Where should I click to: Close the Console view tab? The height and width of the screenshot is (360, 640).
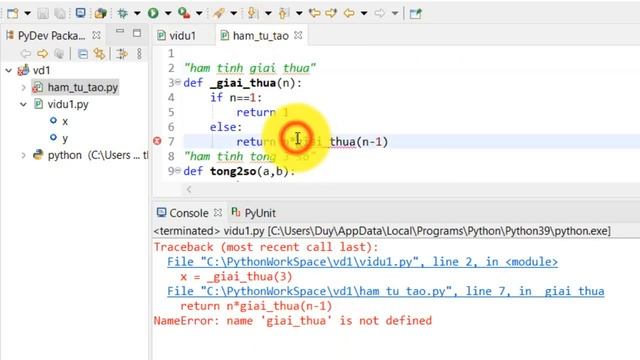[x=218, y=213]
